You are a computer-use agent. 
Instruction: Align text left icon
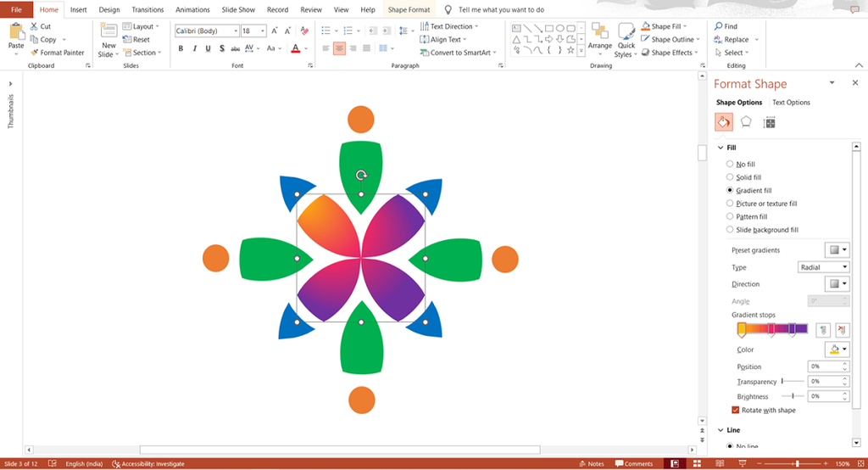(325, 48)
